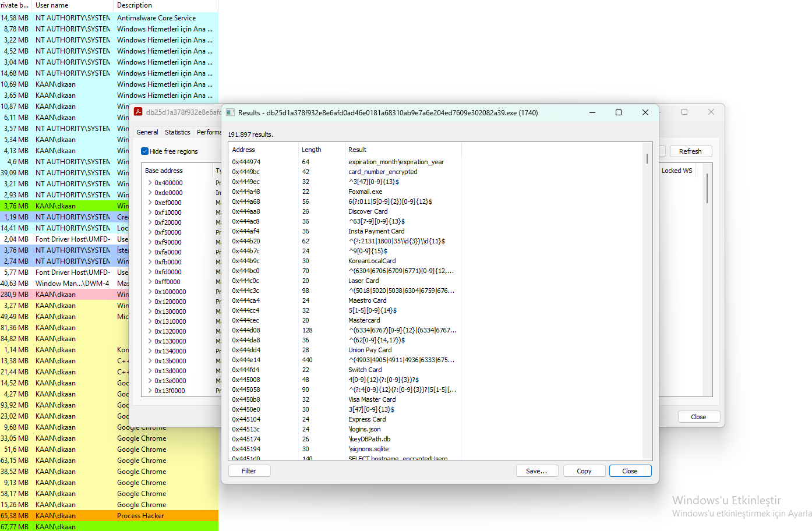This screenshot has height=531, width=812.
Task: Expand the 0xef0000 memory region
Action: pos(150,203)
